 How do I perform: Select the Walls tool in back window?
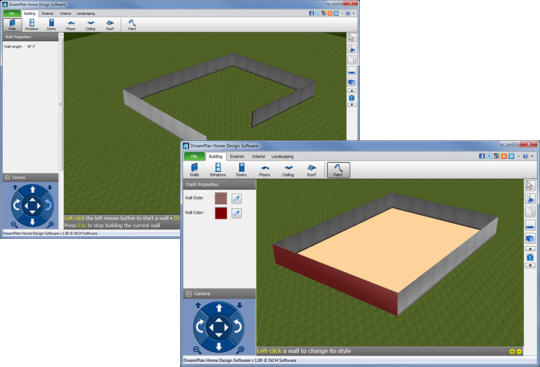pyautogui.click(x=12, y=25)
